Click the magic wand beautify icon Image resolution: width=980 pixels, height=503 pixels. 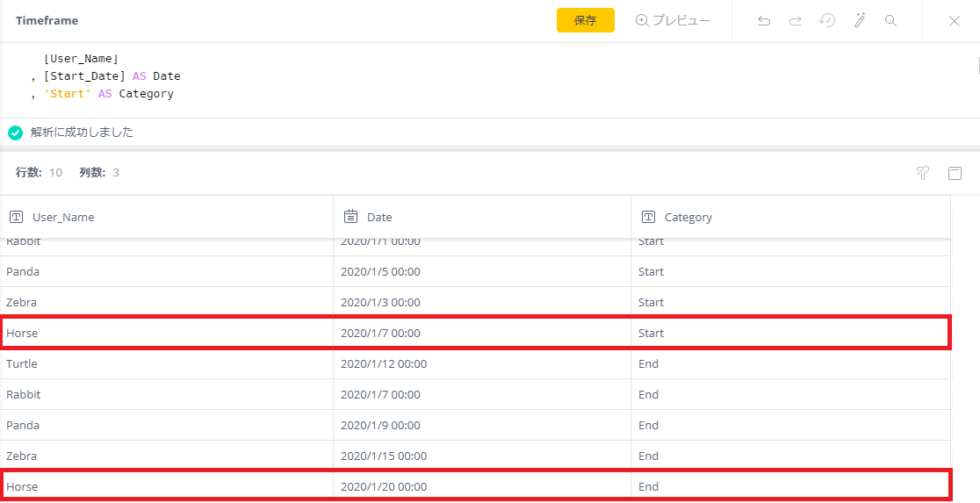pyautogui.click(x=860, y=20)
